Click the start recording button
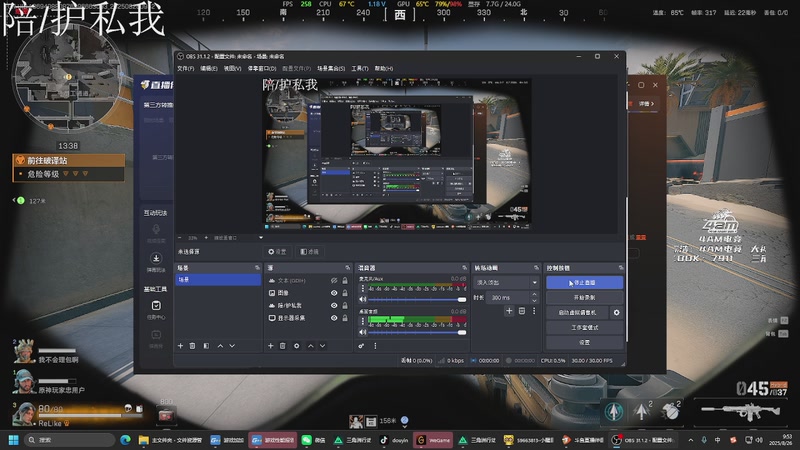Image resolution: width=800 pixels, height=450 pixels. (584, 297)
